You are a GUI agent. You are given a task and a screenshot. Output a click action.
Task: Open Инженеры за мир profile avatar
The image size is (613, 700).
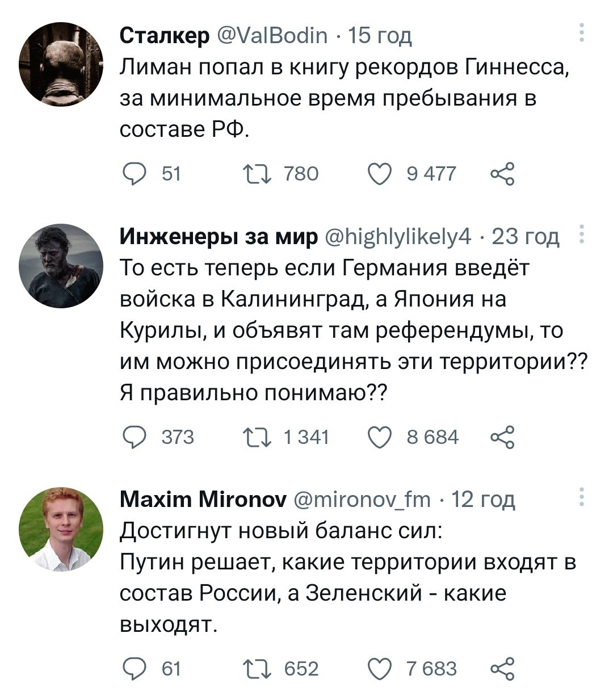(x=61, y=266)
